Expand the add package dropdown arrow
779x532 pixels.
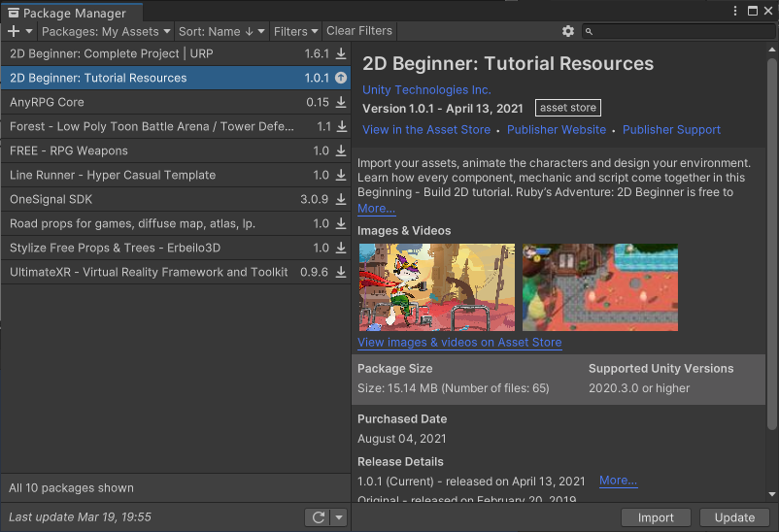(x=29, y=31)
